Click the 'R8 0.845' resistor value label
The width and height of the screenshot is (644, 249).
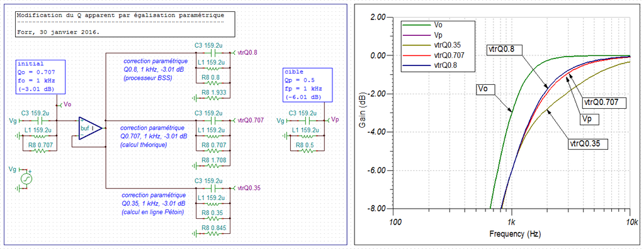point(213,228)
